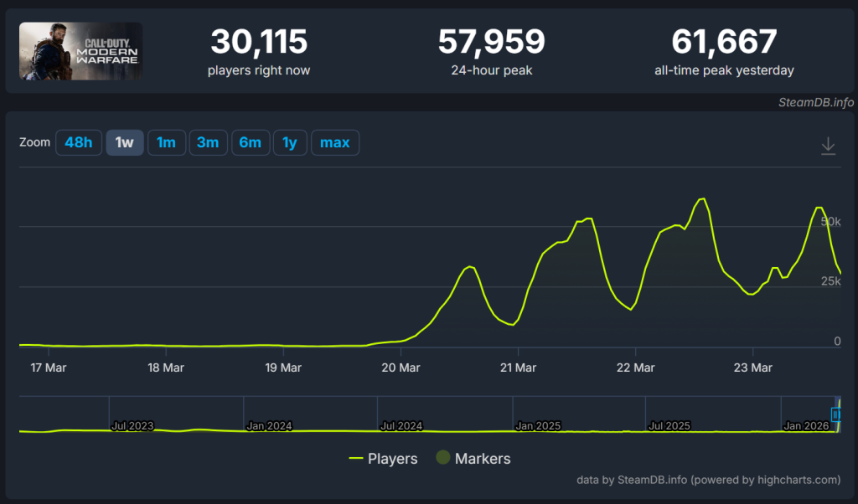Click the 57,959 24-hour peak stat

[491, 41]
